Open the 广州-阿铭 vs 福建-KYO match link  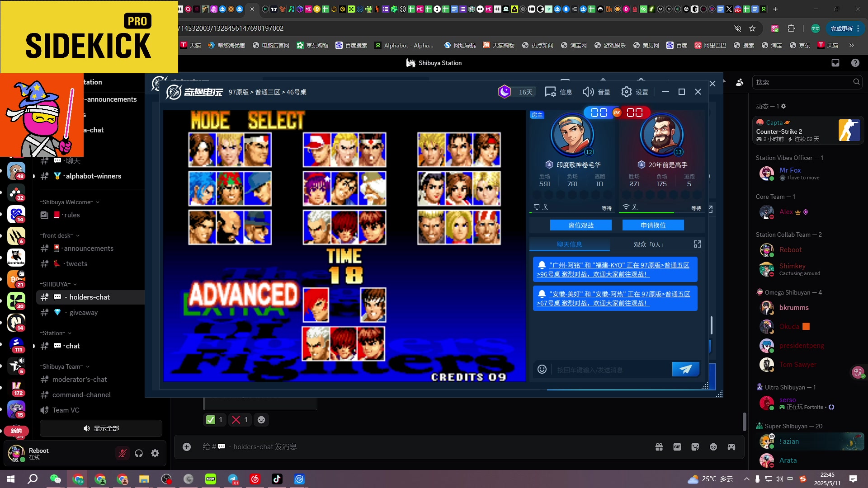coord(613,270)
